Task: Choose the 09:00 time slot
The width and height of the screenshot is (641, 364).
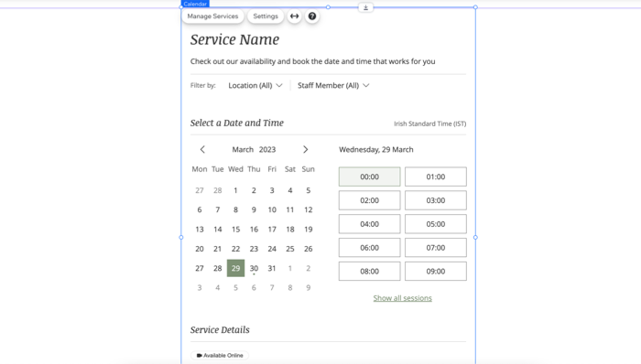Action: click(x=436, y=272)
